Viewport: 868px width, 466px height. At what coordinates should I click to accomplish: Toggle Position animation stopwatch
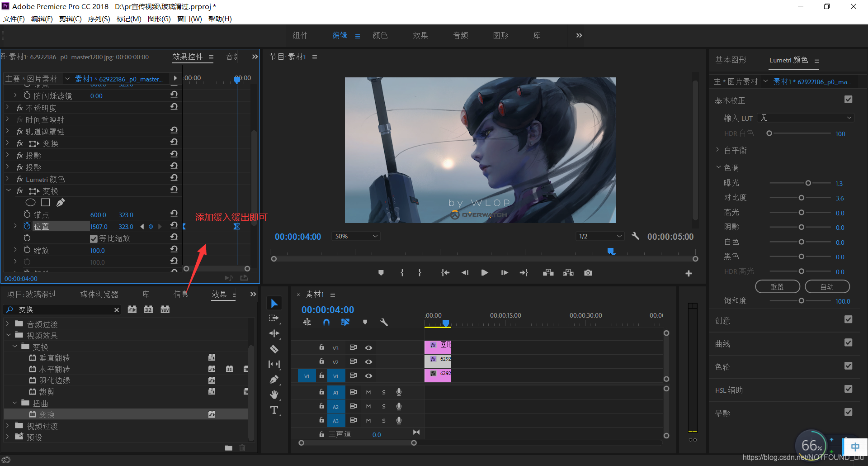(27, 226)
